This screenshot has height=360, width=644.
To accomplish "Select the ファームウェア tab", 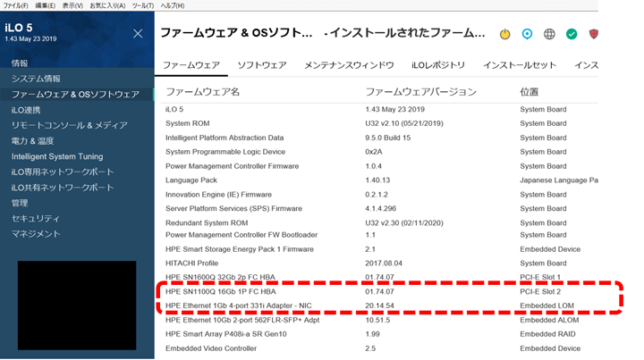I will point(191,65).
